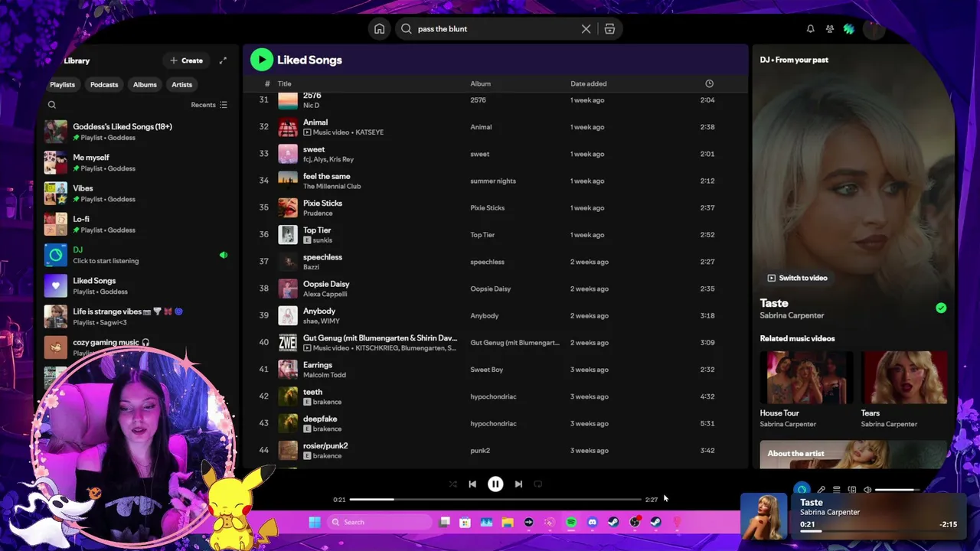
Task: Open the play queue
Action: pyautogui.click(x=836, y=490)
